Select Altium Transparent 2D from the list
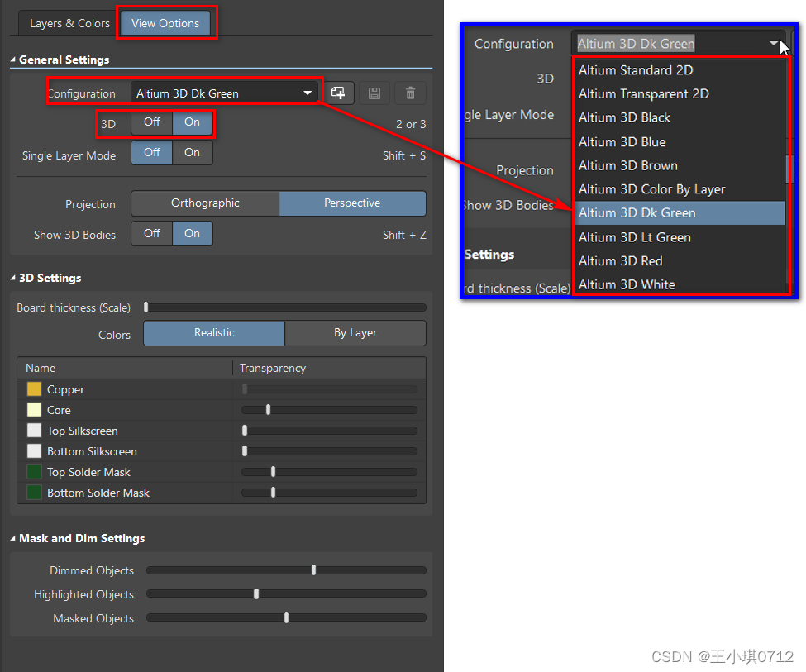 (x=680, y=94)
